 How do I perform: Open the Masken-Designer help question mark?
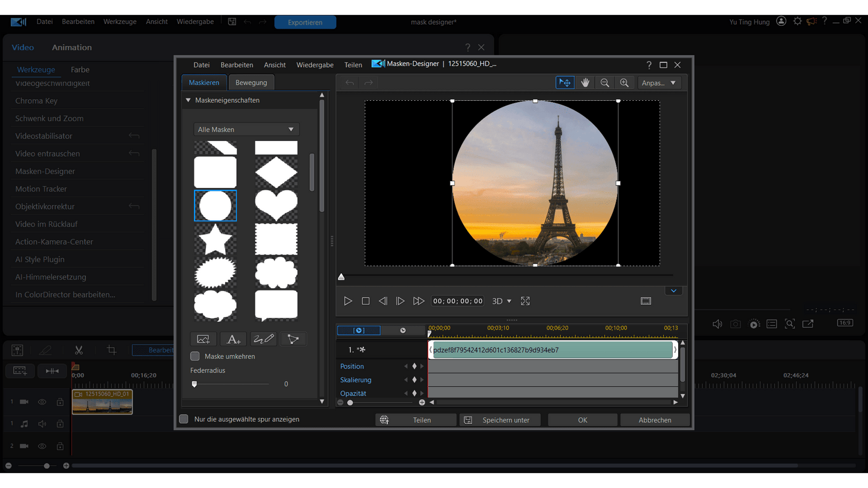pyautogui.click(x=649, y=65)
